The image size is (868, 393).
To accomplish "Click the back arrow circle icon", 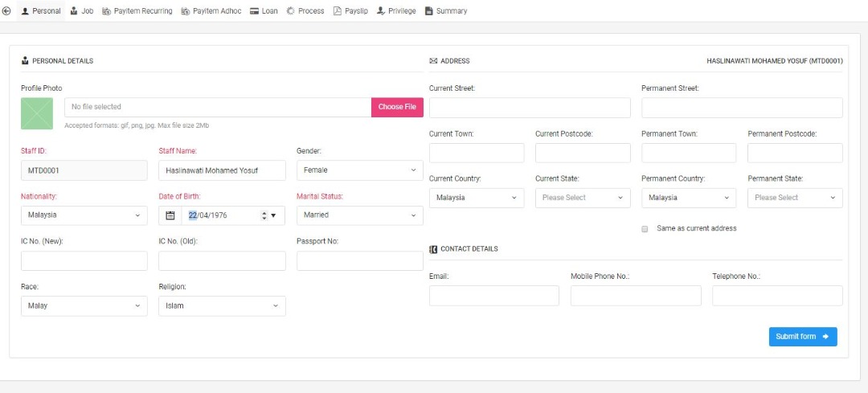I will (x=6, y=10).
